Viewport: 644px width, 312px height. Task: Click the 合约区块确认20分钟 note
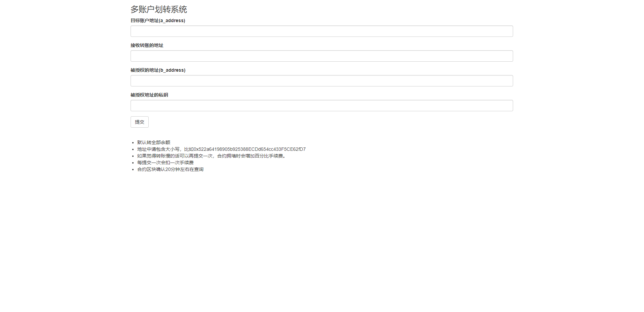(170, 169)
